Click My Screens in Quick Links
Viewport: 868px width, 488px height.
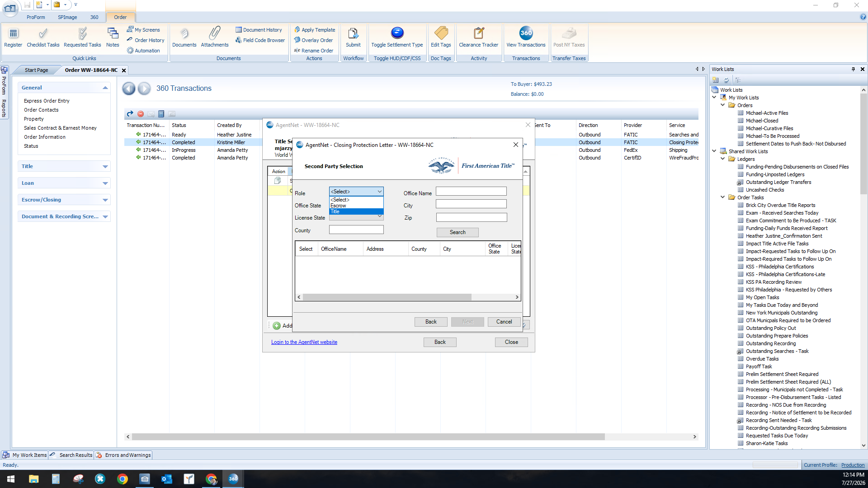click(x=143, y=30)
